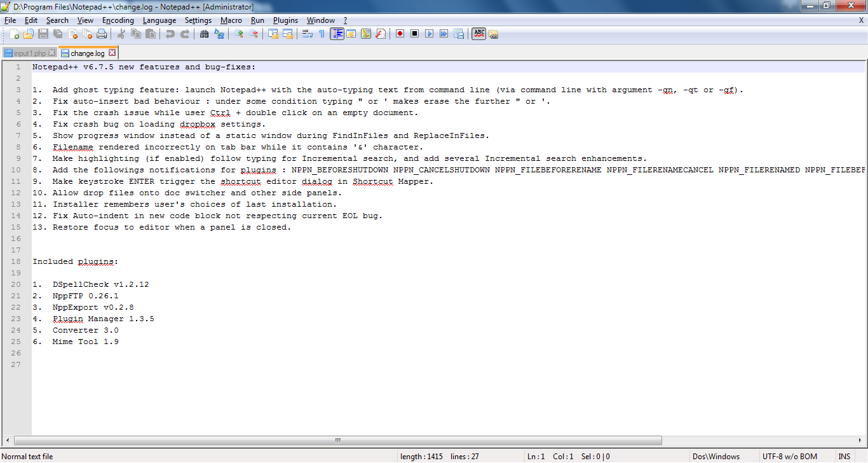Open Find with the binoculars icon
Image resolution: width=868 pixels, height=463 pixels.
click(205, 34)
